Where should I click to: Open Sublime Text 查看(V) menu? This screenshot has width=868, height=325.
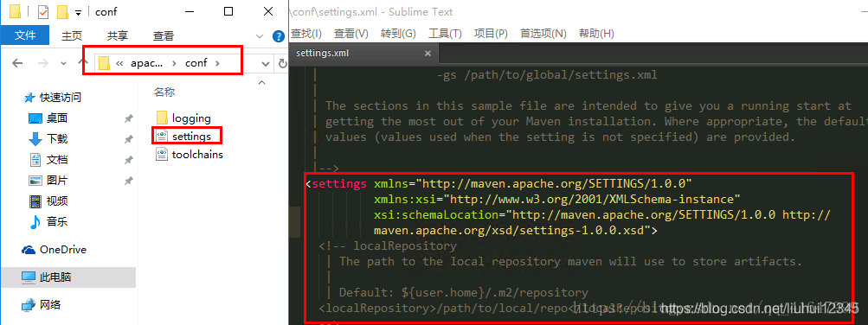tap(351, 34)
